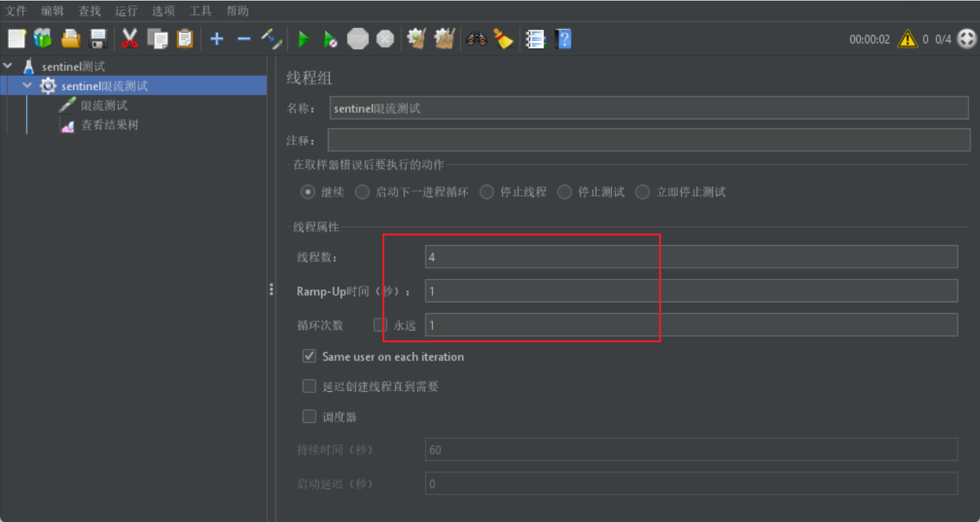The width and height of the screenshot is (980, 522).
Task: Start the test with green play icon
Action: [x=303, y=40]
